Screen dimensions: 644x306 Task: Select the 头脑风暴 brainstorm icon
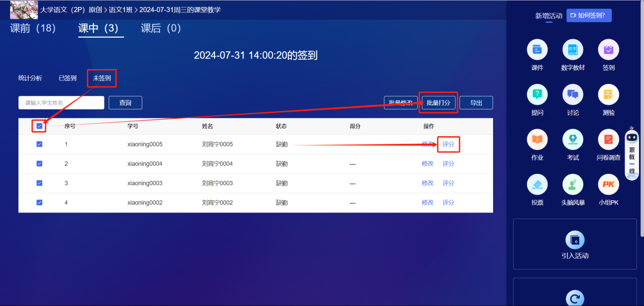573,185
